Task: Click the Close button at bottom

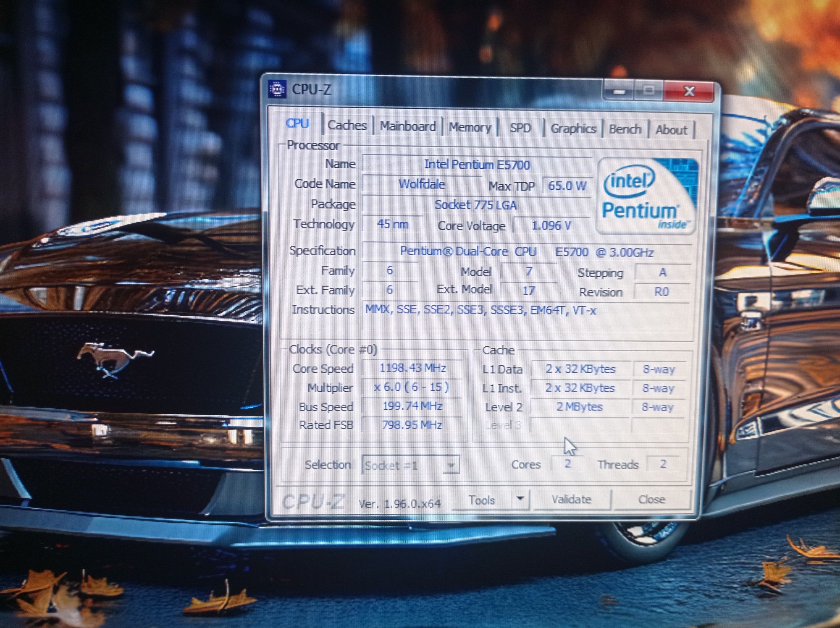Action: coord(651,499)
